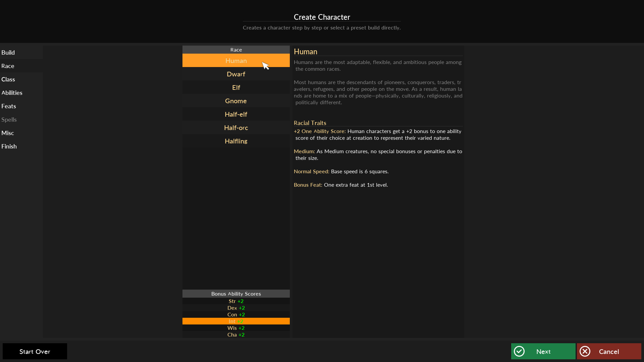Open the Build step in sidebar
The width and height of the screenshot is (644, 362).
coord(8,53)
